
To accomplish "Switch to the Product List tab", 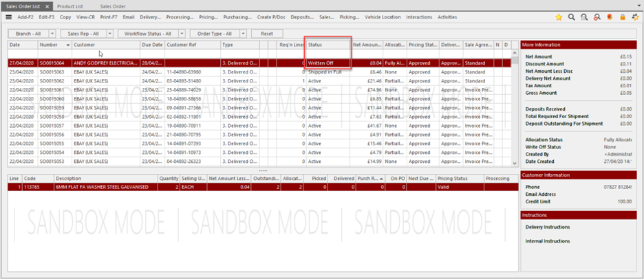I will click(x=70, y=5).
